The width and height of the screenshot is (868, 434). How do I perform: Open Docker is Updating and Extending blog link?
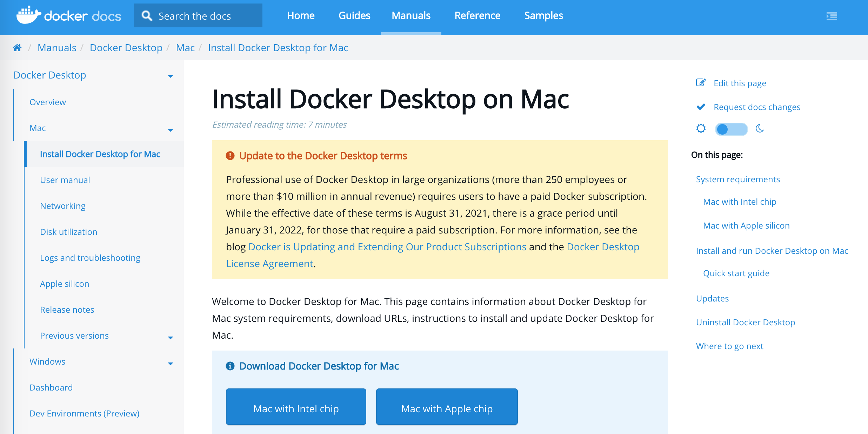click(x=387, y=247)
